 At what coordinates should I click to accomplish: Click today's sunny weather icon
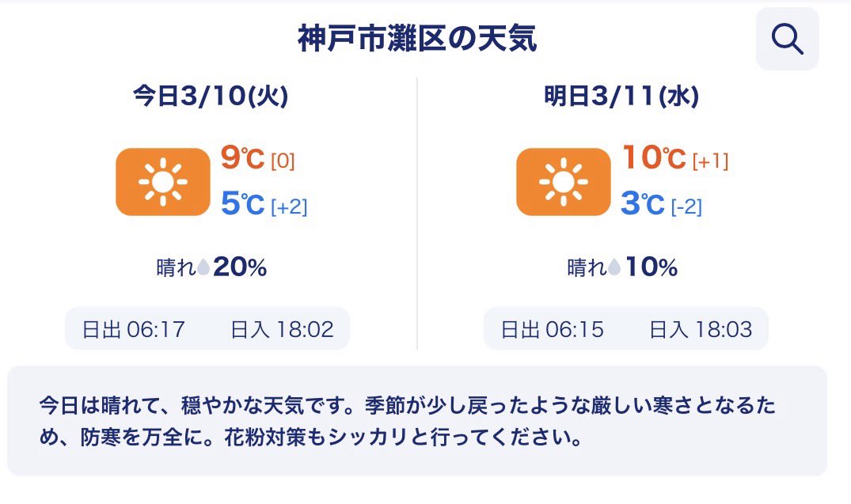coord(162,182)
